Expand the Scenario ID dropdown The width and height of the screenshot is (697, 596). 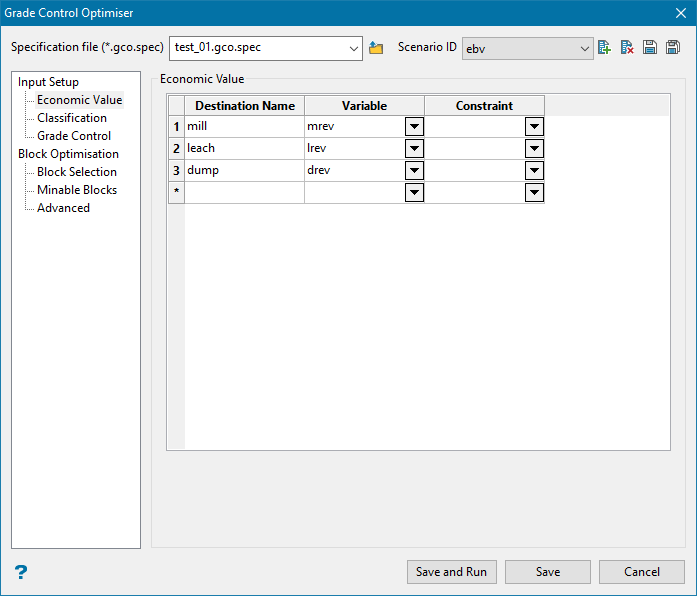tap(585, 48)
